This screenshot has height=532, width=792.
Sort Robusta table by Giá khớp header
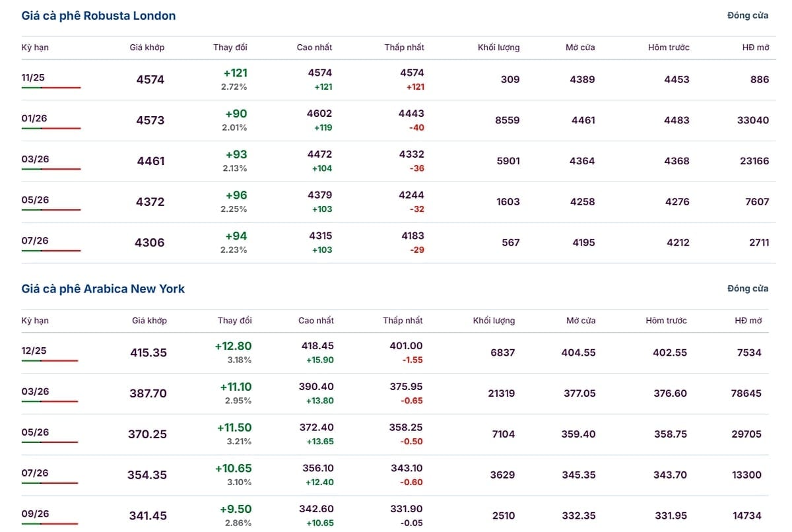click(147, 48)
